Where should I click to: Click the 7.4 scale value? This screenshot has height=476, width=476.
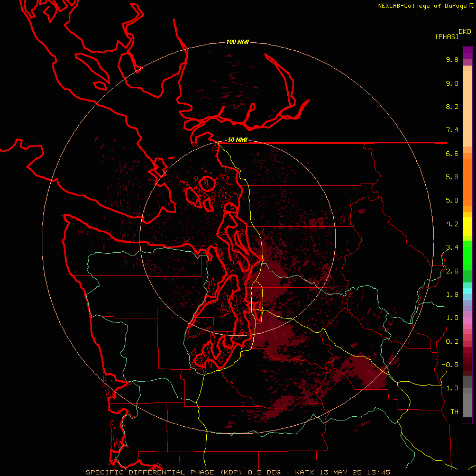(452, 130)
